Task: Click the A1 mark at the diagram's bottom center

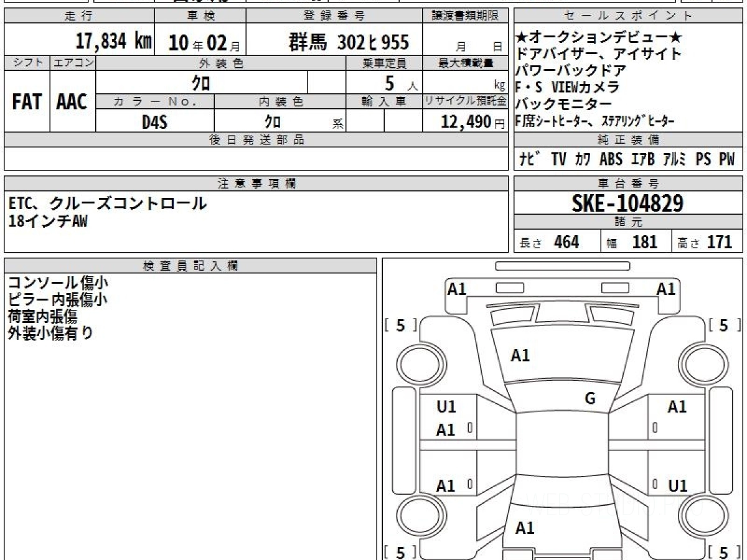Action: tap(525, 528)
